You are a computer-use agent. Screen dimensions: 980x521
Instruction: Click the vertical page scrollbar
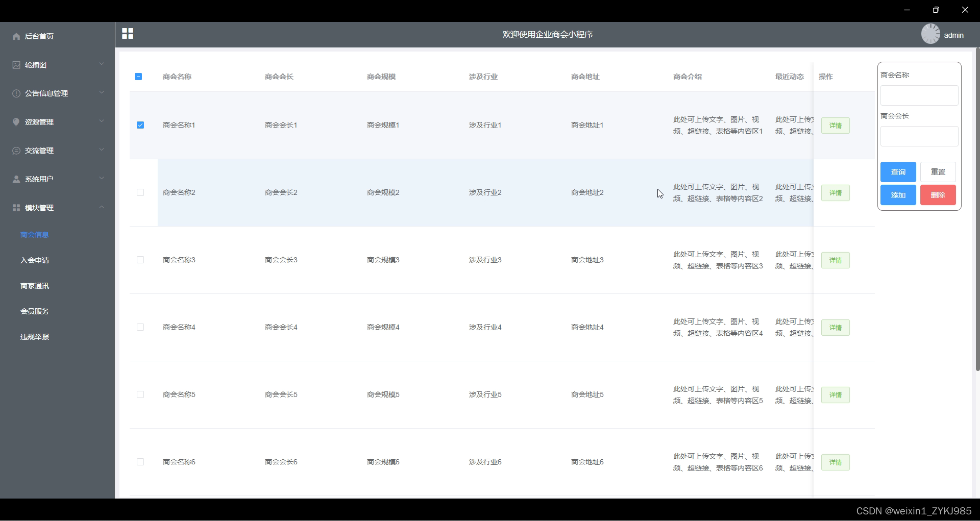pyautogui.click(x=977, y=209)
